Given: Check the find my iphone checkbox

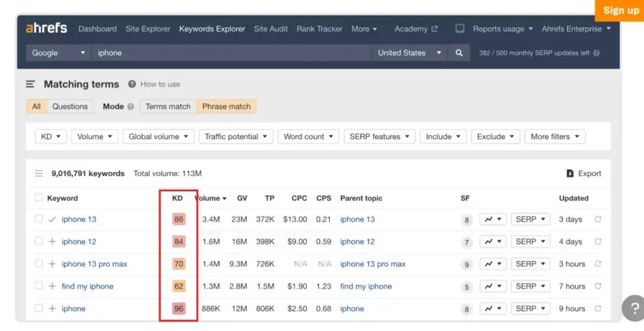Looking at the screenshot, I should point(38,285).
